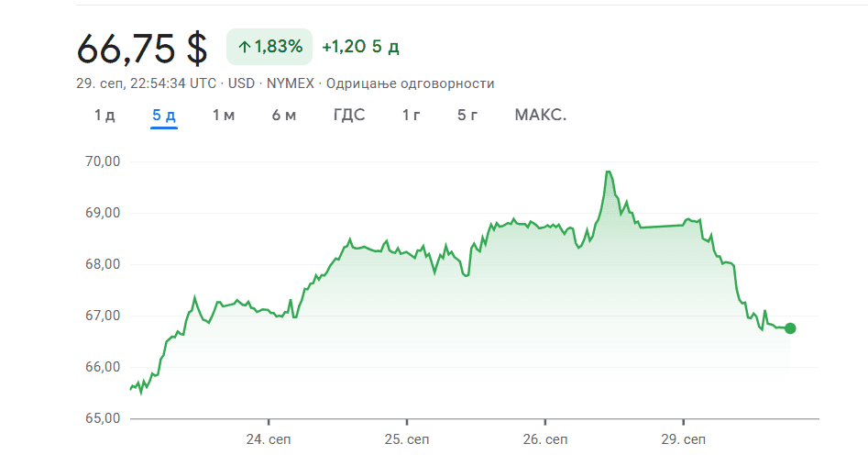The image size is (868, 466).
Task: Switch chart to 1 г range
Action: coord(412,116)
